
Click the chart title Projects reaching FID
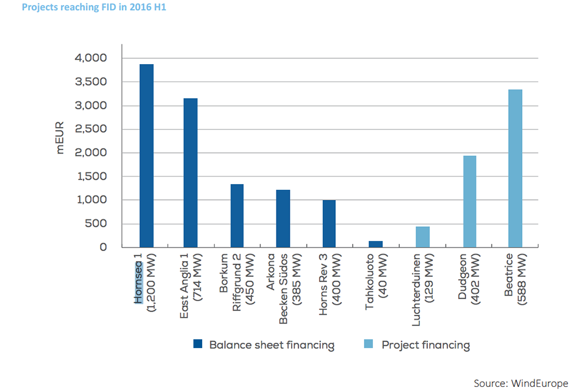[x=94, y=6]
